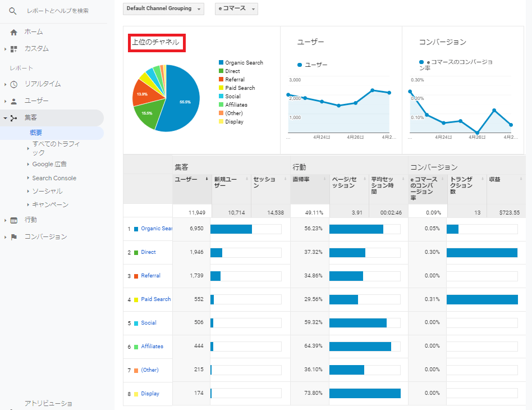Click Paid Search conversion rate 0.31%
The width and height of the screenshot is (532, 410).
pyautogui.click(x=432, y=299)
